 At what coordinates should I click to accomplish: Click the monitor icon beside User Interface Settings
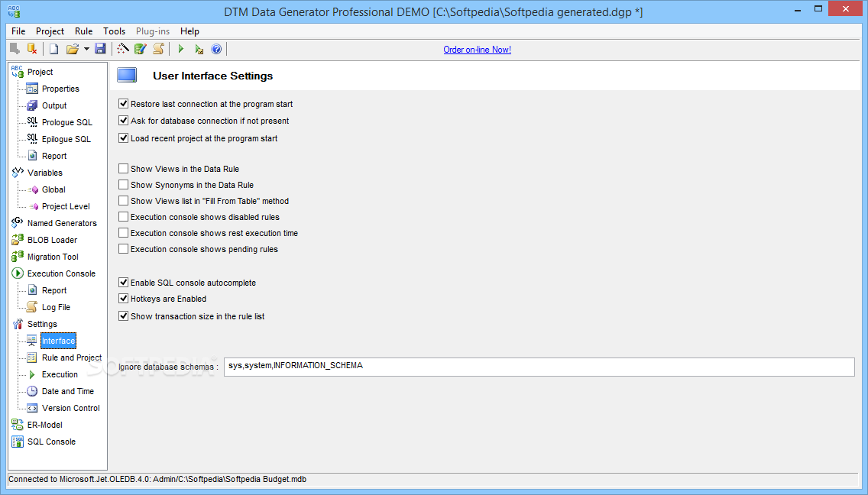click(x=127, y=76)
